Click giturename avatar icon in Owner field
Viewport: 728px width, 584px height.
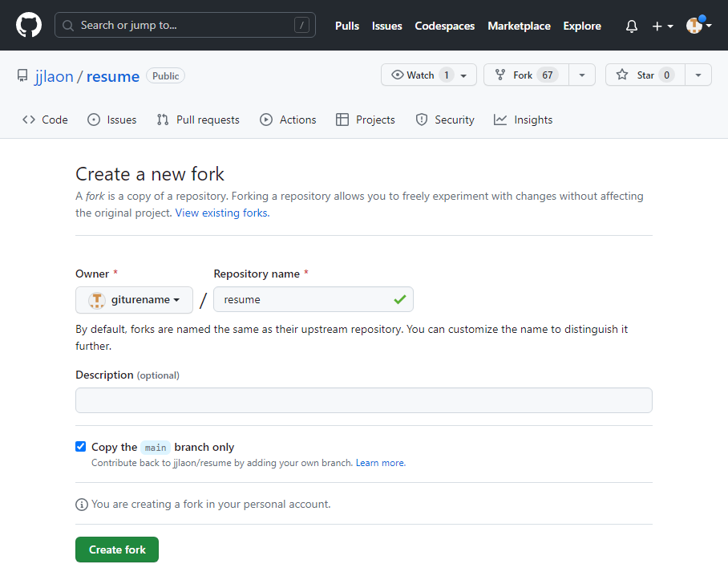[96, 300]
